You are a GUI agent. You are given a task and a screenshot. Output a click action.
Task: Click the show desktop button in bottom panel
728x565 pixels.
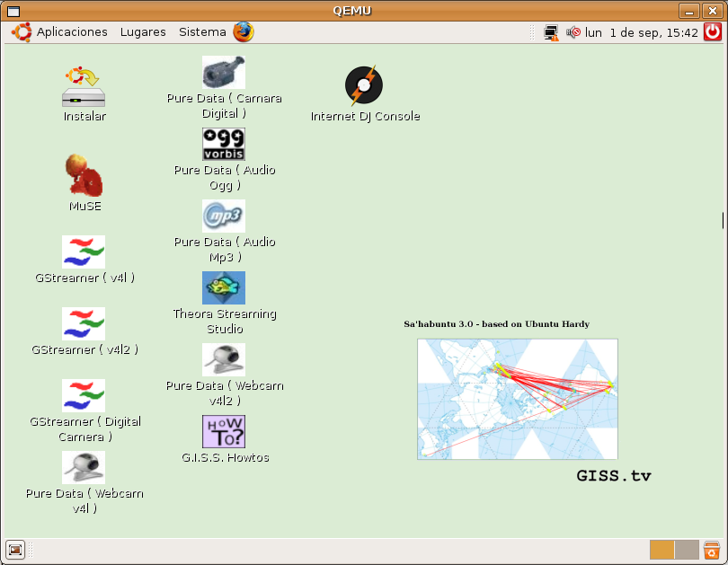pyautogui.click(x=15, y=550)
